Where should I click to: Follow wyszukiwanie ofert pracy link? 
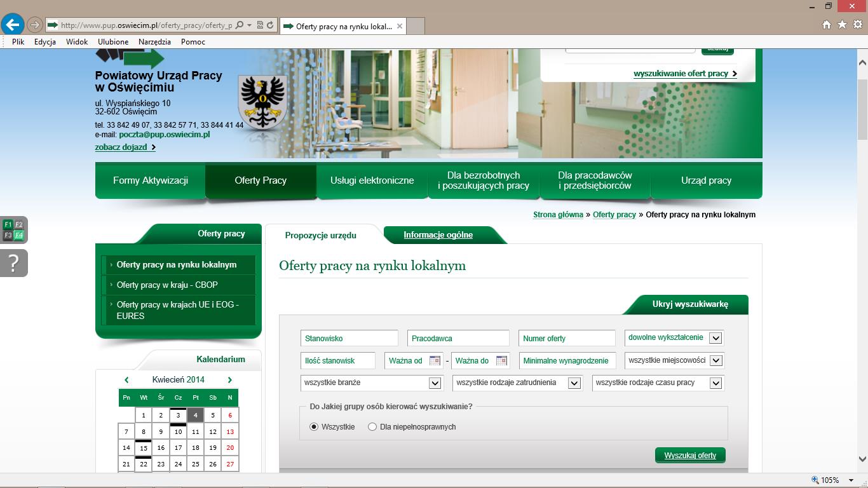[685, 74]
